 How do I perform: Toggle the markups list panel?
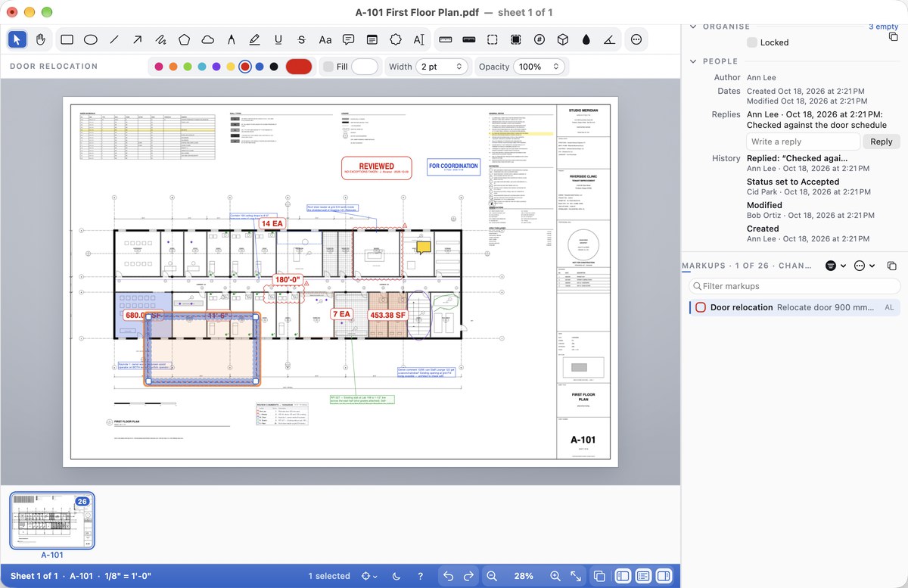(642, 576)
